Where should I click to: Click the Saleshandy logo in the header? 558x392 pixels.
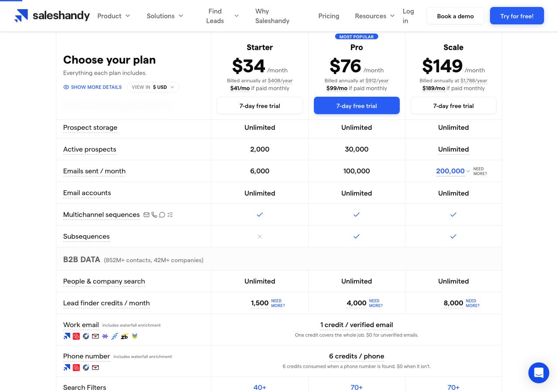(x=52, y=16)
